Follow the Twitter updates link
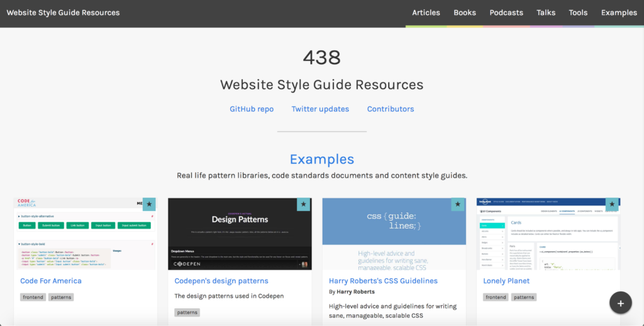This screenshot has height=326, width=644. pos(320,109)
